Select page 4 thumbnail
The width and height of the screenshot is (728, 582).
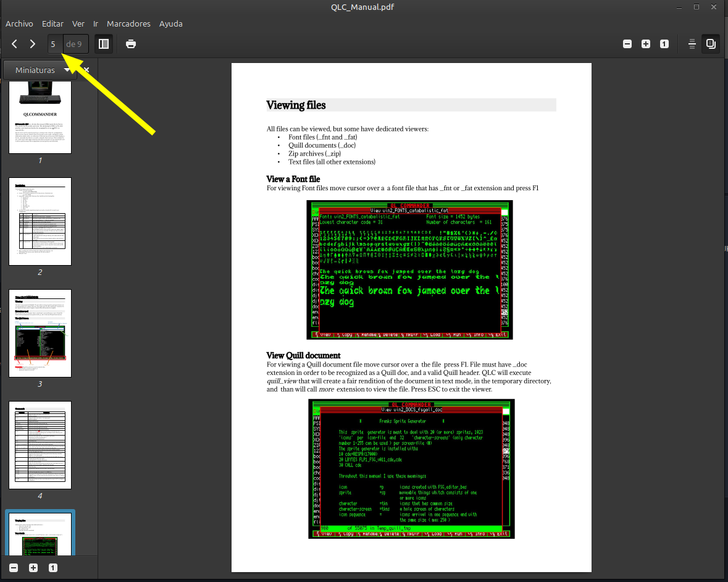[40, 445]
